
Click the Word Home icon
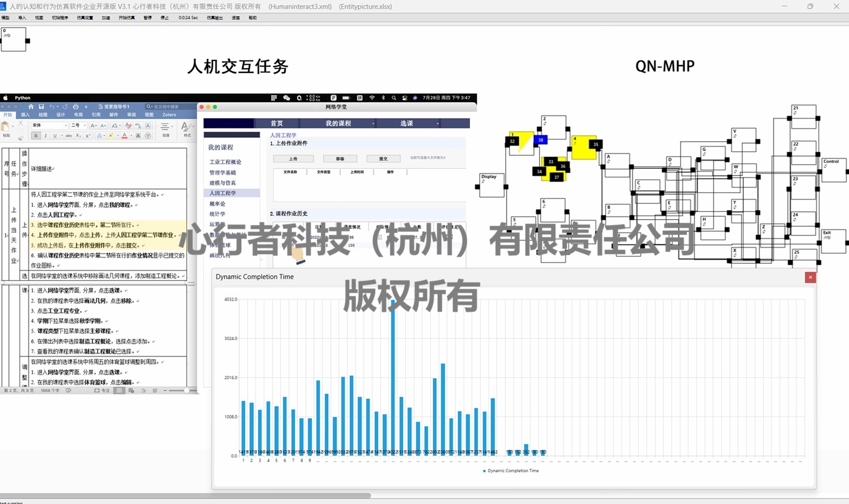(x=31, y=107)
